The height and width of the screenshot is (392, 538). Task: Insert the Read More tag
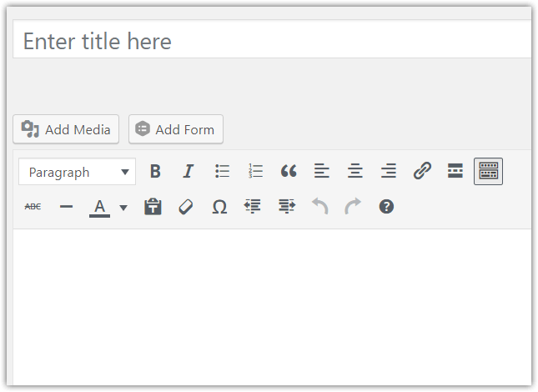click(455, 171)
